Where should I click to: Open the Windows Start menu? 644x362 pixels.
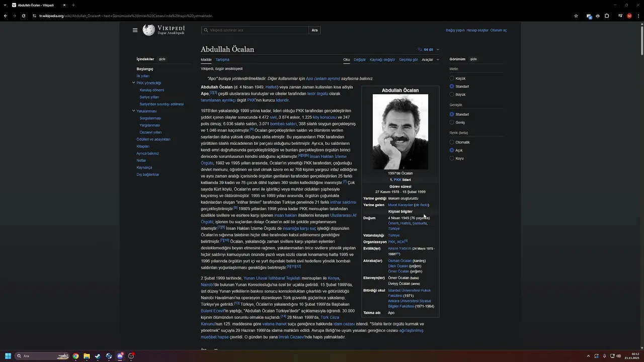coord(8,356)
